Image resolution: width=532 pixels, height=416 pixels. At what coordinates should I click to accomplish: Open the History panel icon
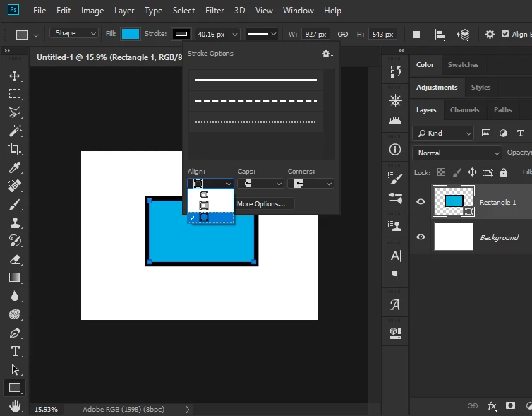pos(395,71)
